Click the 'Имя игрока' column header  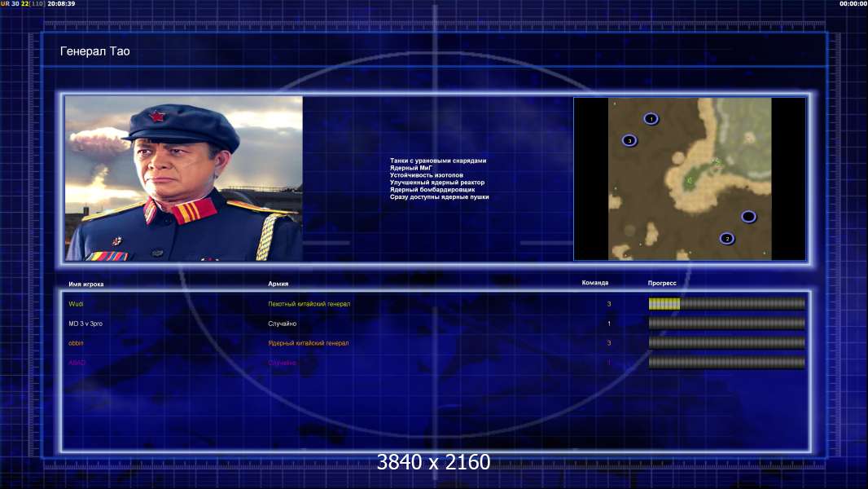[x=85, y=284]
